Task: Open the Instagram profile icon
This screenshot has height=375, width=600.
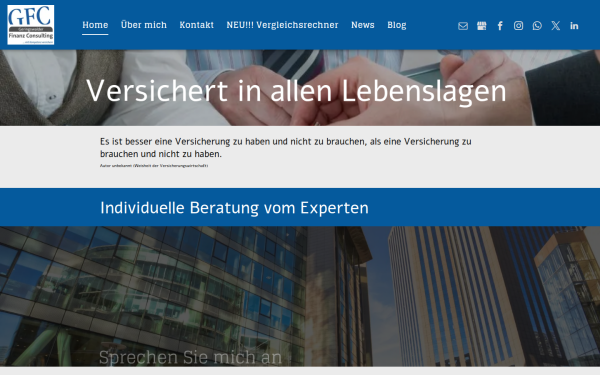Action: [518, 26]
